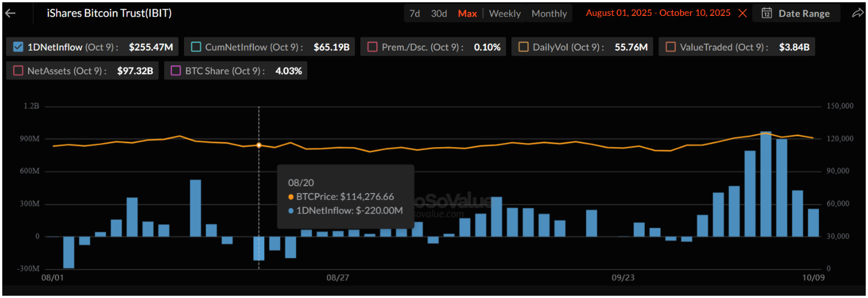Click the back arrow icon
Image resolution: width=868 pixels, height=298 pixels.
10,13
